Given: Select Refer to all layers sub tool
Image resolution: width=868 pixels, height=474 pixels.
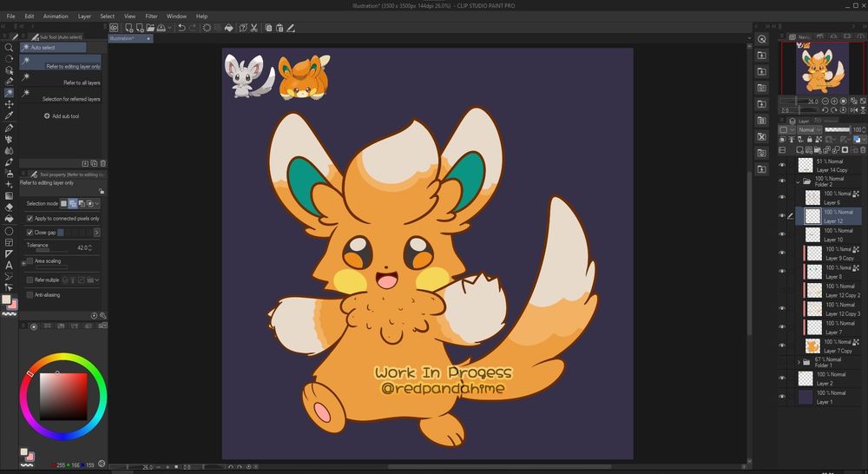Looking at the screenshot, I should point(61,79).
